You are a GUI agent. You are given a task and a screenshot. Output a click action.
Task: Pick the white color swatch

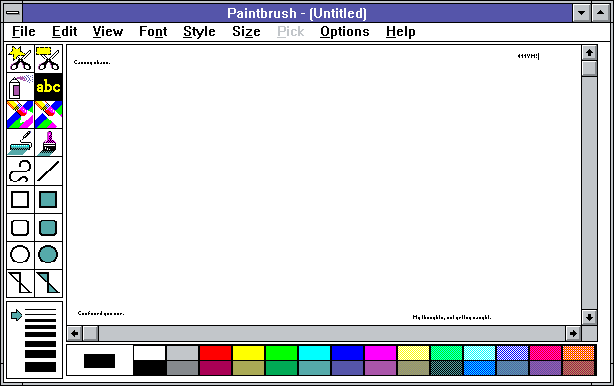(x=149, y=353)
